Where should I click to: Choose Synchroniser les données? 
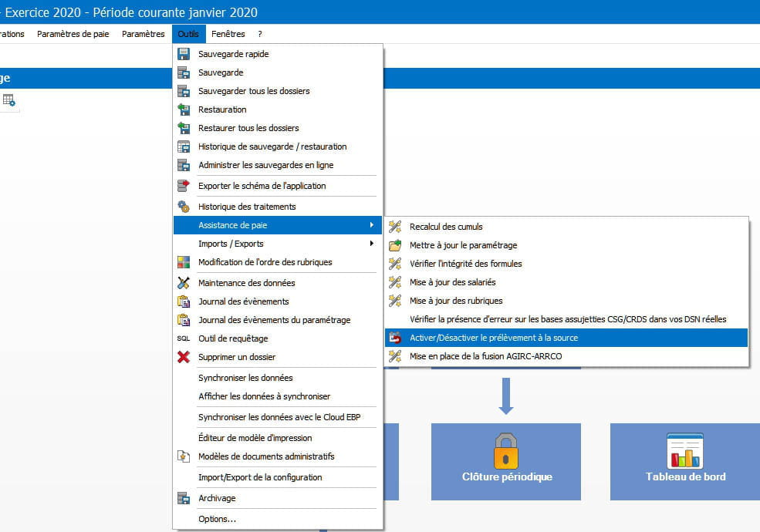point(278,378)
